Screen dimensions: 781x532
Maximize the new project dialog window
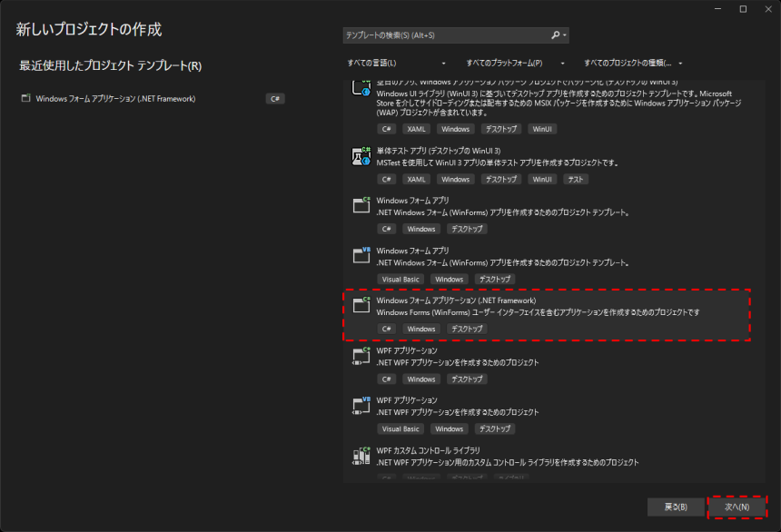[743, 9]
